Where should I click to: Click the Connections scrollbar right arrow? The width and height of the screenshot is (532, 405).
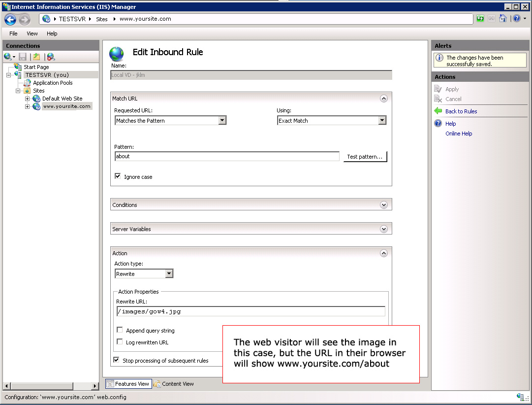click(95, 386)
